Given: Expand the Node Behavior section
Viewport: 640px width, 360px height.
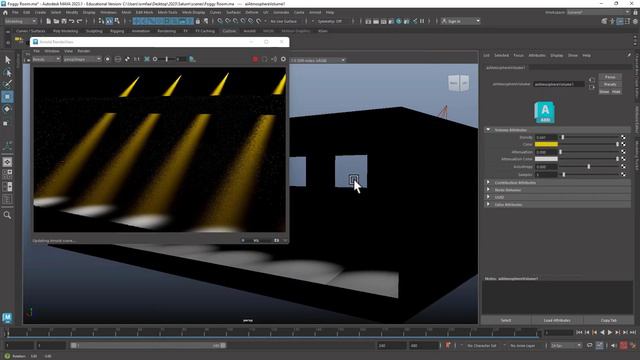Looking at the screenshot, I should click(x=488, y=190).
